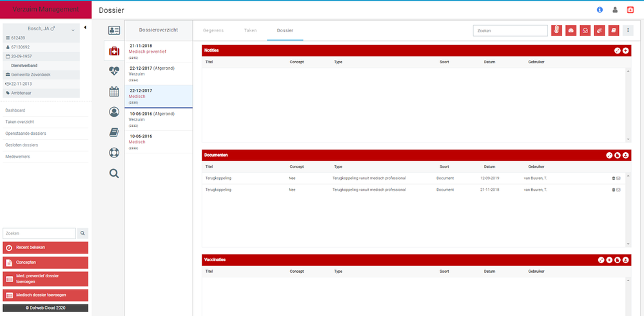Viewport: 644px width, 316px height.
Task: Click the Zoeken field in dossier toolbar
Action: (510, 30)
